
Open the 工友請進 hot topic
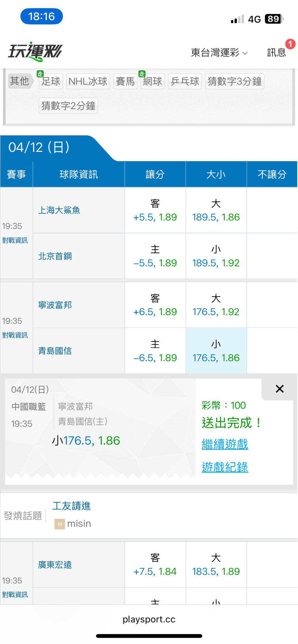pos(71,506)
